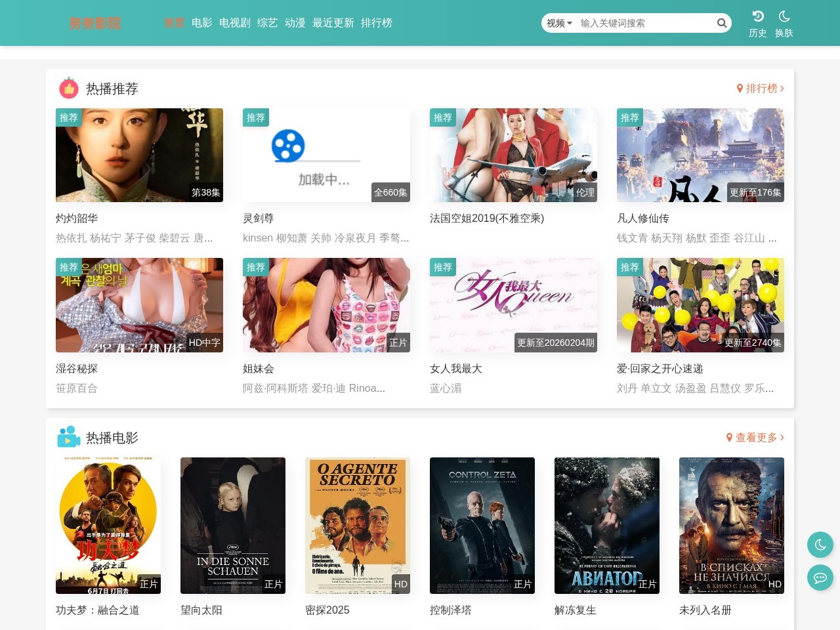Click the site logo in header

coord(95,23)
